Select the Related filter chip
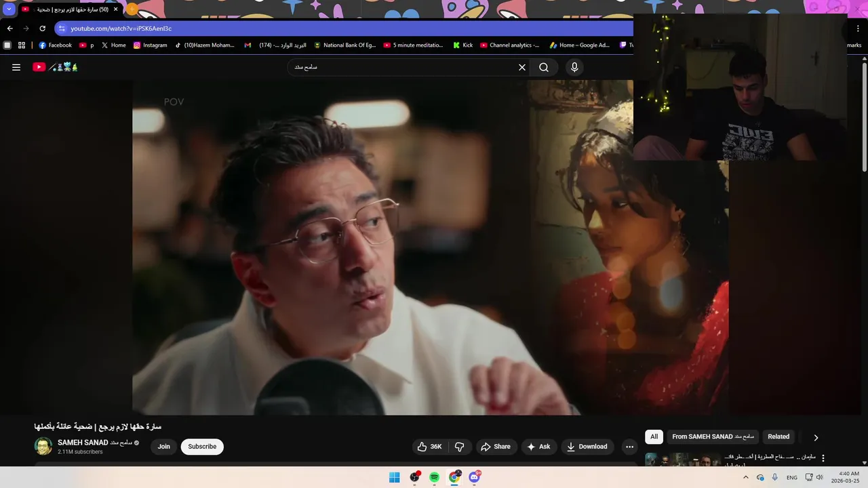This screenshot has height=488, width=868. (x=778, y=437)
